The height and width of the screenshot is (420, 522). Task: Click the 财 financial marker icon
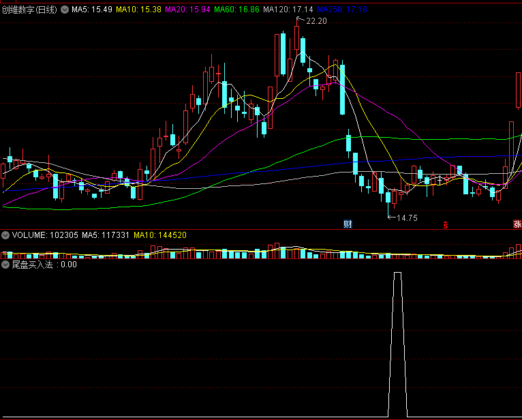point(348,224)
